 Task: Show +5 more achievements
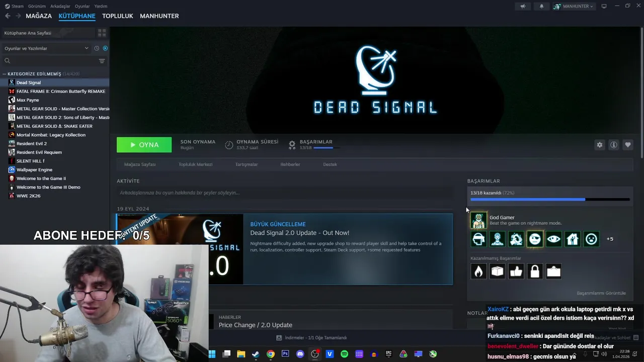(x=610, y=239)
